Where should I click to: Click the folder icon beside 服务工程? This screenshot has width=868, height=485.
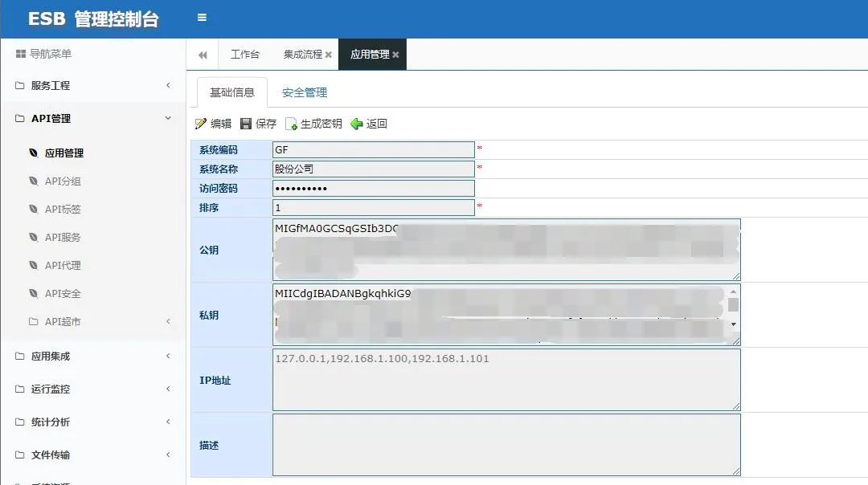coord(20,85)
